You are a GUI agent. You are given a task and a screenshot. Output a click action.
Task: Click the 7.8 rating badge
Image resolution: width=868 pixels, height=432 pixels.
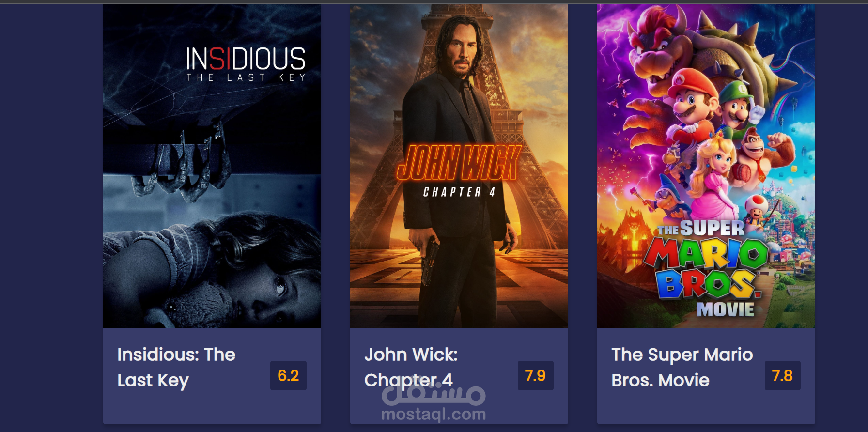[x=782, y=375]
